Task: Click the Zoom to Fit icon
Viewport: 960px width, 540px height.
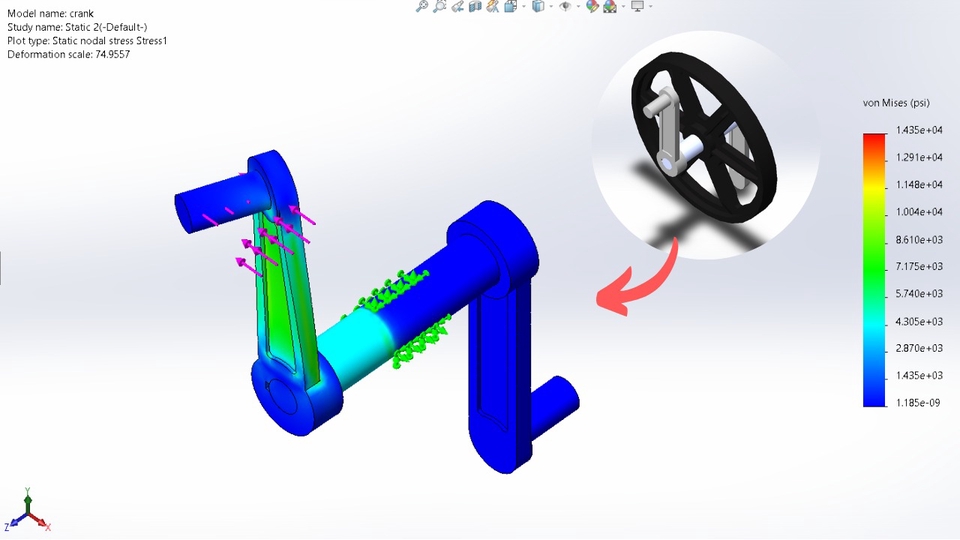Action: [x=421, y=6]
